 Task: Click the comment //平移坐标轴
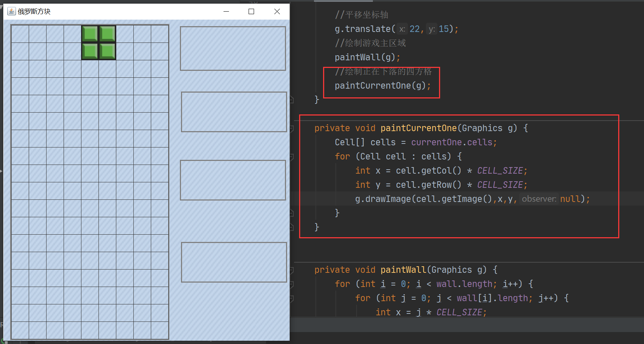point(362,15)
